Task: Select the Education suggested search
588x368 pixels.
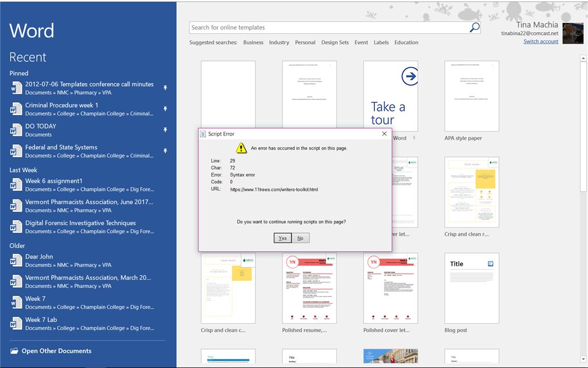Action: [x=406, y=43]
